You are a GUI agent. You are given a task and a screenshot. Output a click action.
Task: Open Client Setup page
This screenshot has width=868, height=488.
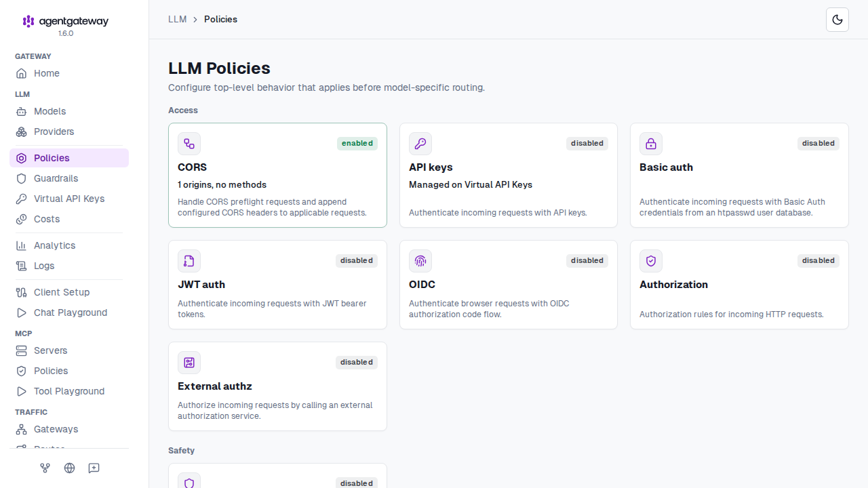[x=69, y=292]
